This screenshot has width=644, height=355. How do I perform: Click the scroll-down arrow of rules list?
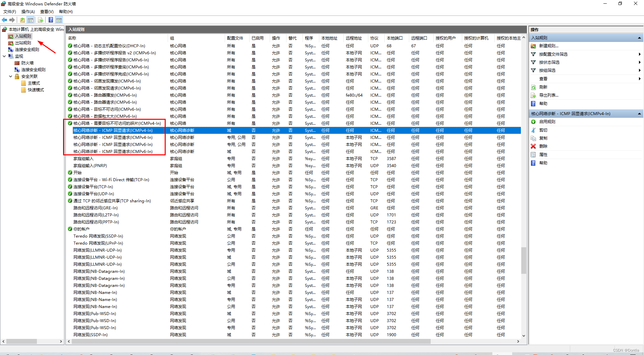point(524,336)
